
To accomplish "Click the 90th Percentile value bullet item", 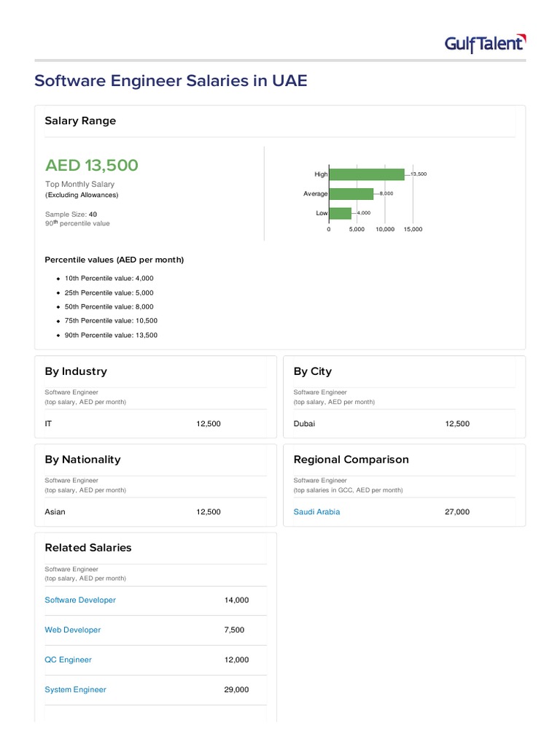I will coord(111,336).
